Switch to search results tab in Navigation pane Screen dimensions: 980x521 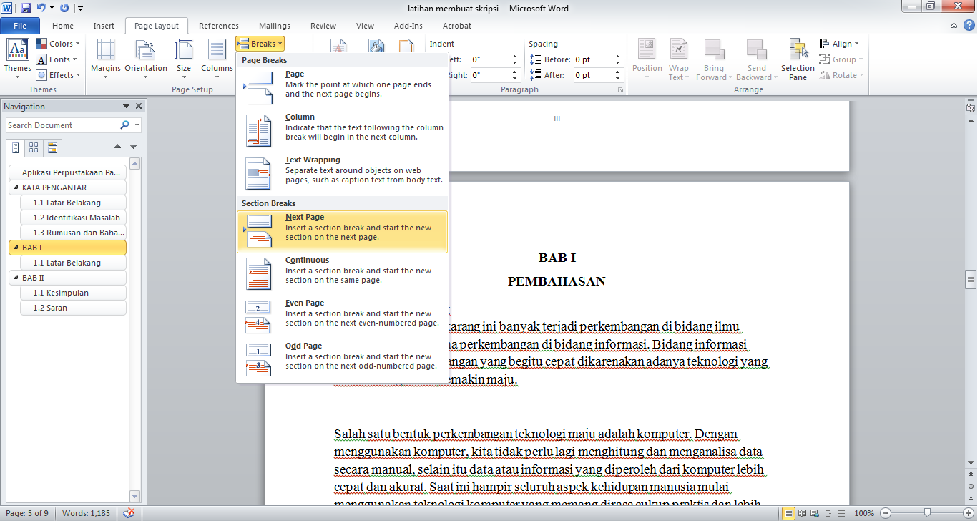pos(52,147)
